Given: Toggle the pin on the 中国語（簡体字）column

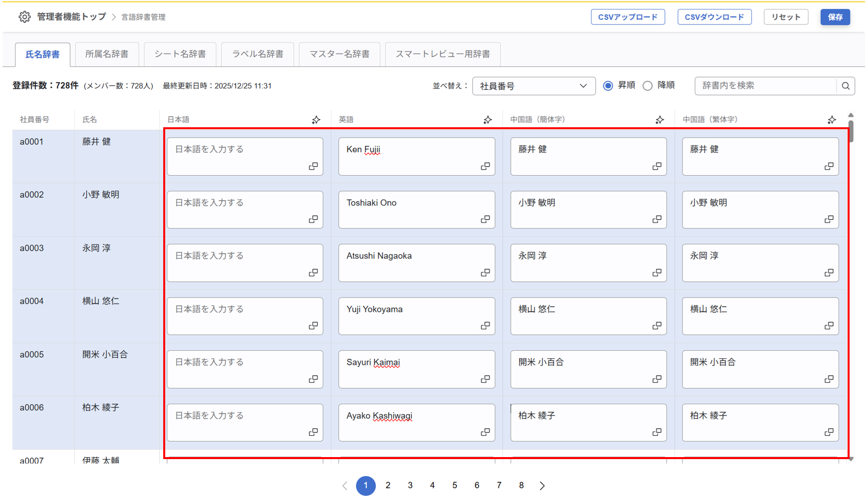Looking at the screenshot, I should [x=659, y=119].
